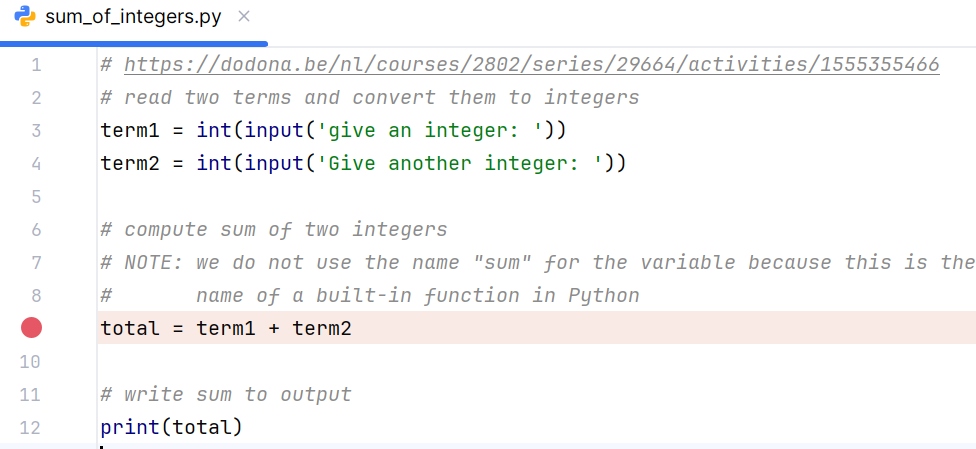Click line number 12 in the gutter
Image resolution: width=976 pixels, height=449 pixels.
pyautogui.click(x=32, y=427)
